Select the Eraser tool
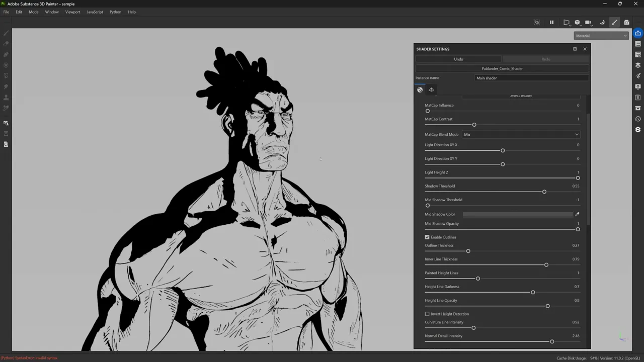 (x=6, y=44)
